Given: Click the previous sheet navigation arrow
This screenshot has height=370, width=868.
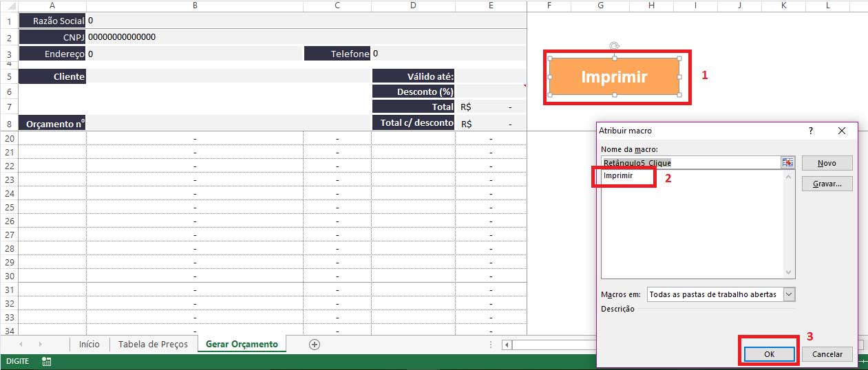Looking at the screenshot, I should point(21,344).
